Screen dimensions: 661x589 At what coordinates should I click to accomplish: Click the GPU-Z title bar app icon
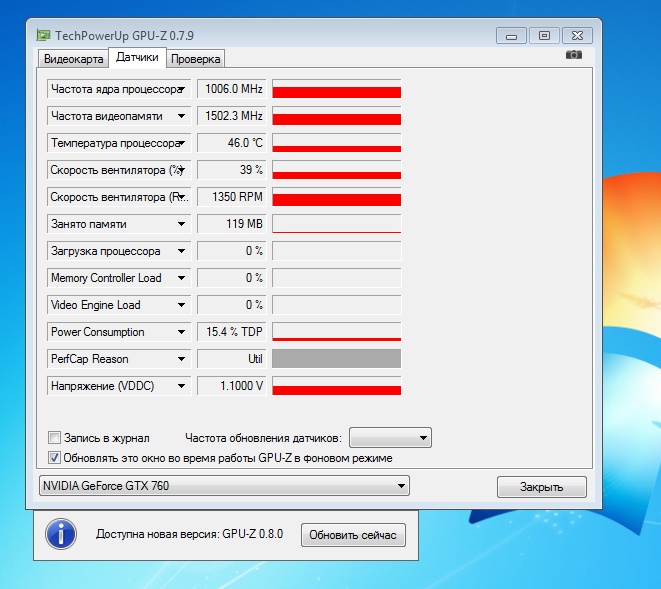43,35
